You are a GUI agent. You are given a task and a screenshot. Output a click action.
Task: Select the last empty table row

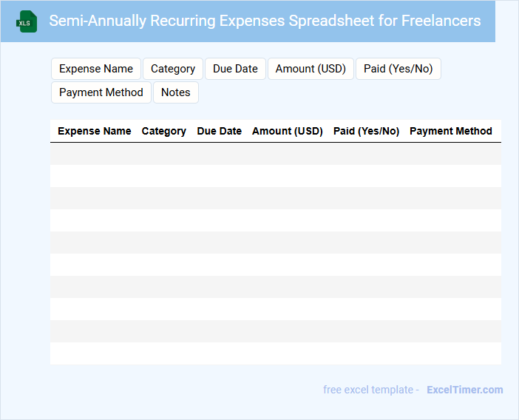(275, 353)
